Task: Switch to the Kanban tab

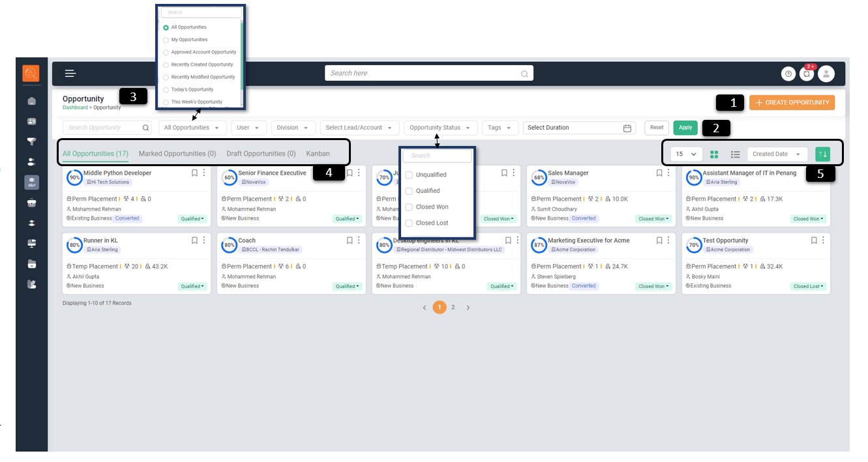Action: (x=318, y=154)
